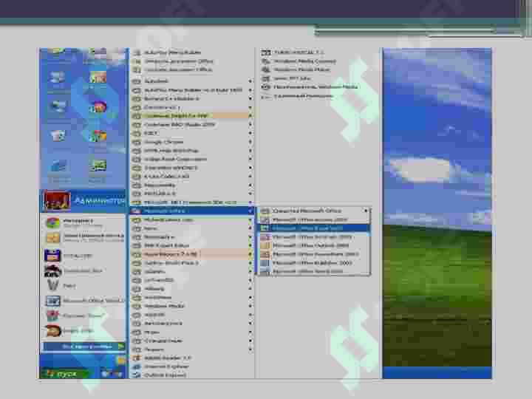Click the Adobe Reader 7.0 icon
The width and height of the screenshot is (532, 399).
click(137, 358)
